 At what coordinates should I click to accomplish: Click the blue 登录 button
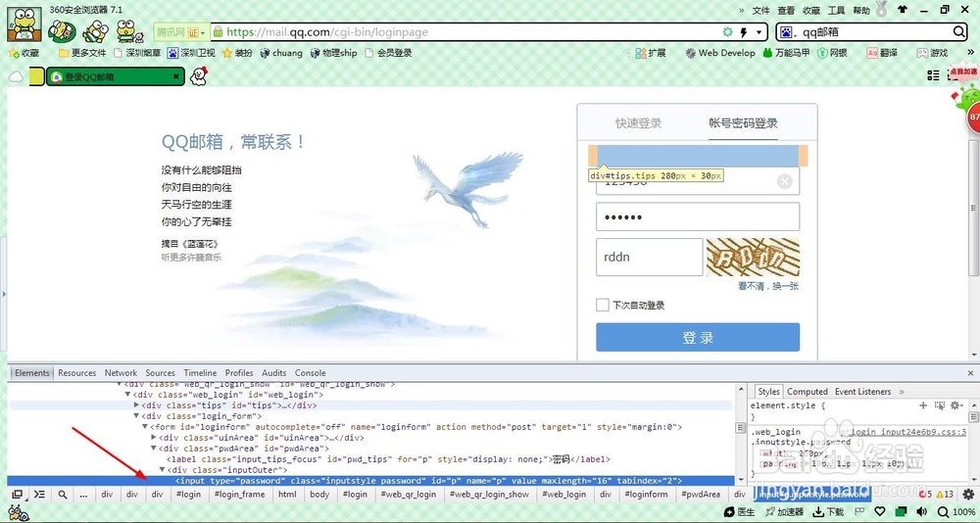(x=698, y=338)
